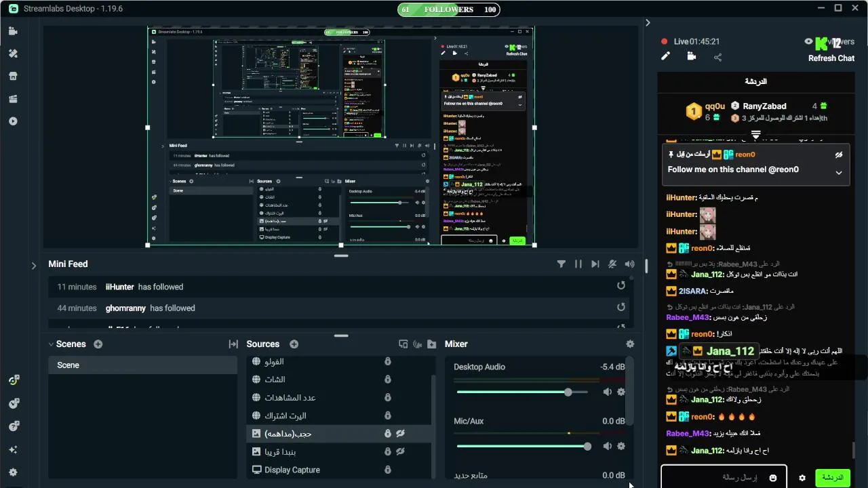Expand the chat leaderboard dropdown arrow
Image resolution: width=868 pixels, height=488 pixels.
(x=756, y=134)
